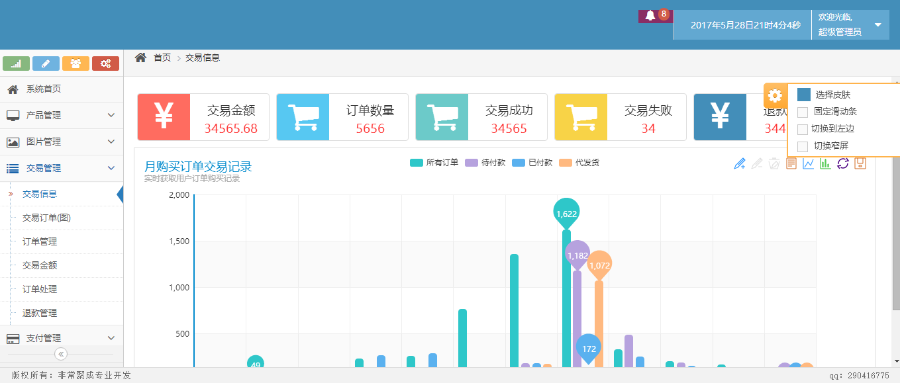Viewport: 900px width, 383px height.
Task: Expand the 图片管理 menu
Action: (x=61, y=142)
